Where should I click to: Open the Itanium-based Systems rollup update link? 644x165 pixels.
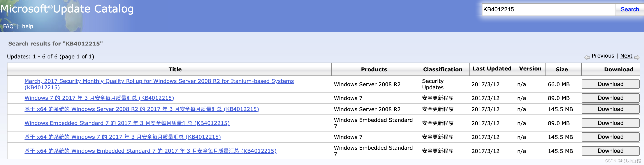point(159,84)
